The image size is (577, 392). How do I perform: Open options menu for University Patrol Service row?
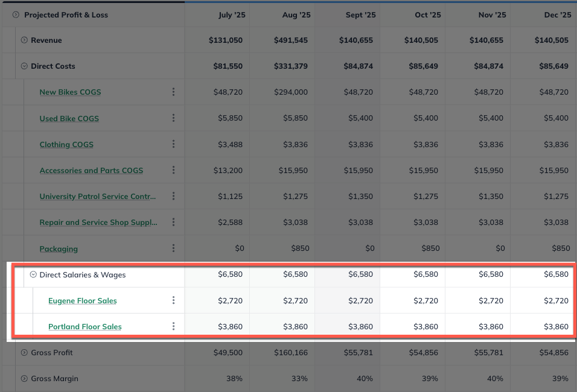173,197
